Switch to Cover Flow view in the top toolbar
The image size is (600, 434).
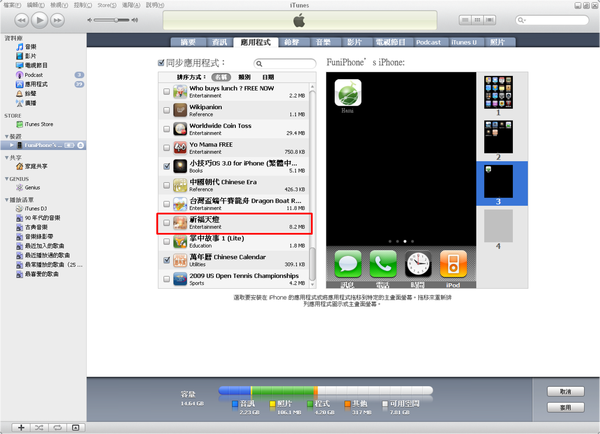click(x=489, y=20)
